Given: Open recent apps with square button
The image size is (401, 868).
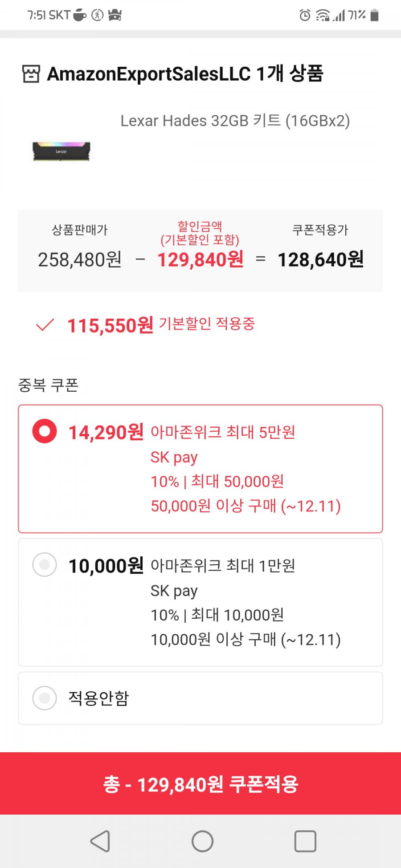Looking at the screenshot, I should pos(305,841).
